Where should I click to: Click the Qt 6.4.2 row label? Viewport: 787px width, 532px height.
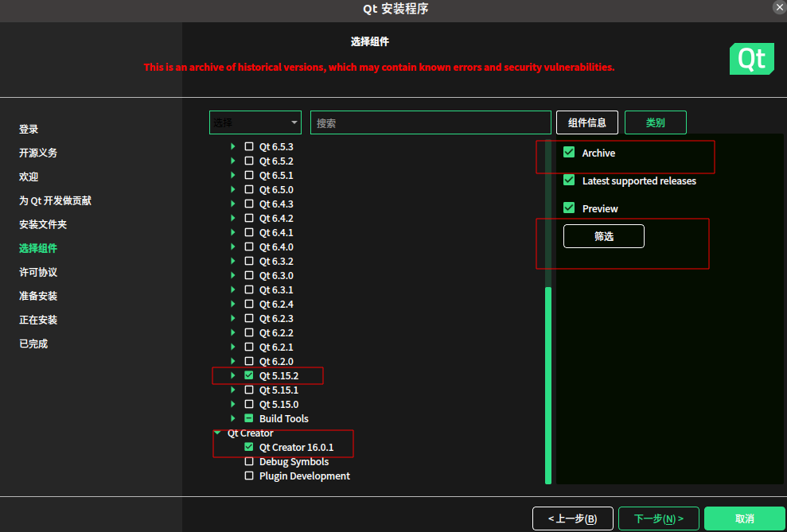click(x=276, y=218)
